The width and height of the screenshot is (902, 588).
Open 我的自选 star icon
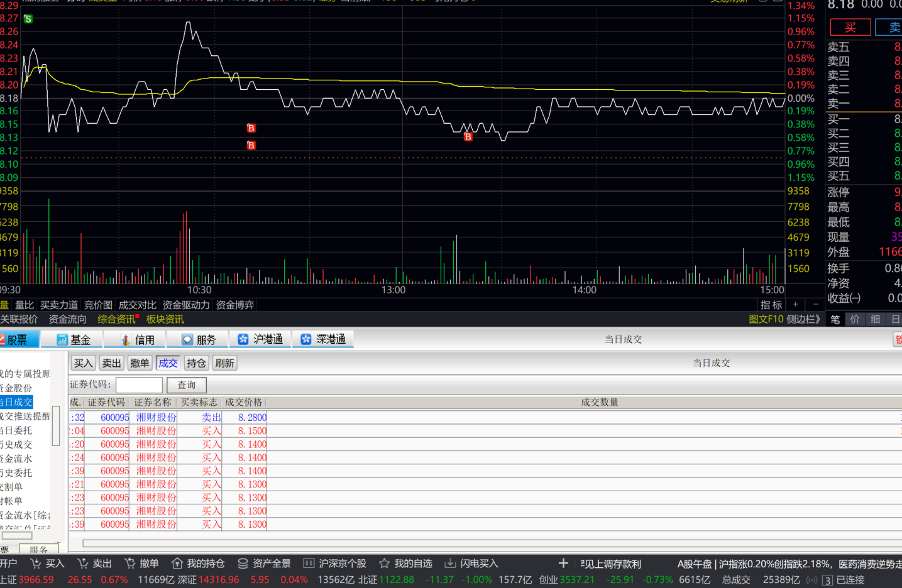pos(384,563)
